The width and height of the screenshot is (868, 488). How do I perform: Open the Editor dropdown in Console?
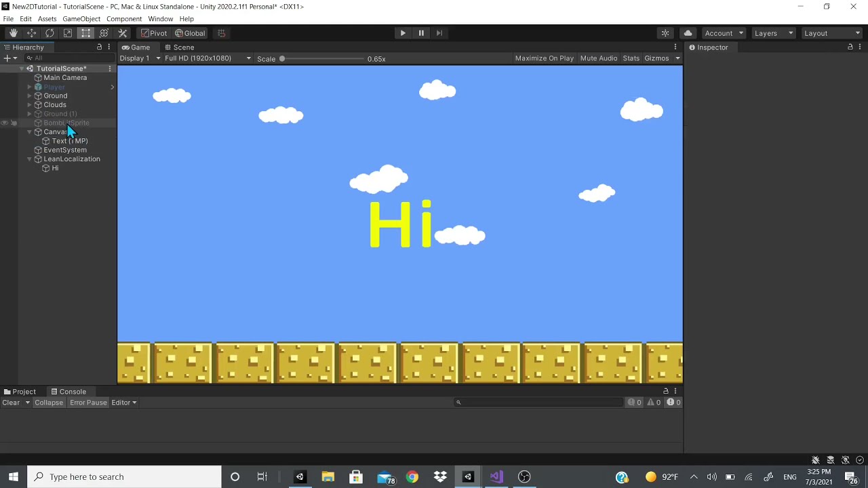pyautogui.click(x=124, y=403)
